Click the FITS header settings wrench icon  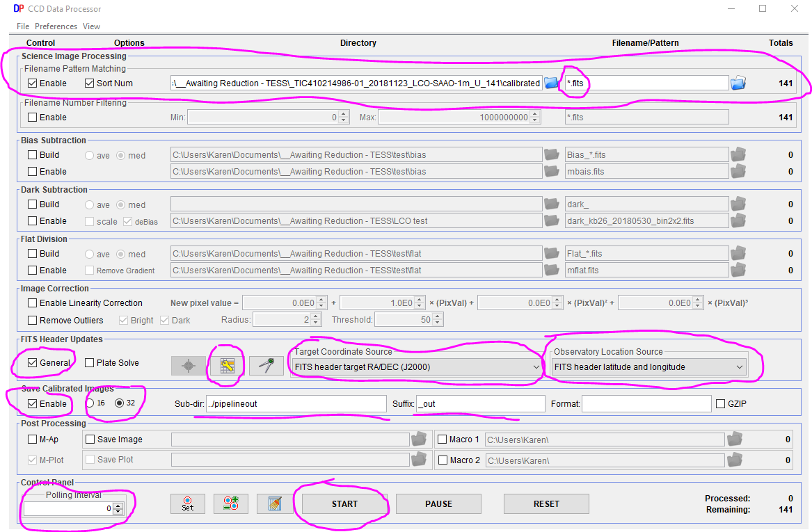pyautogui.click(x=228, y=365)
